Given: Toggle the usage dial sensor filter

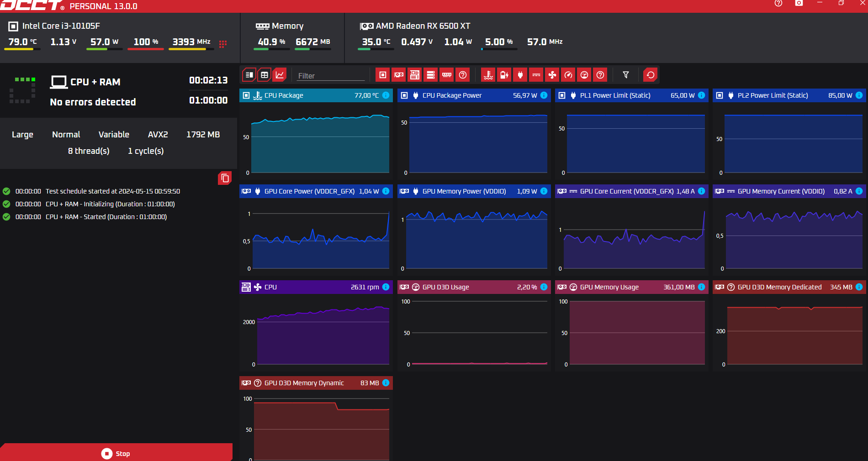Looking at the screenshot, I should coord(584,75).
